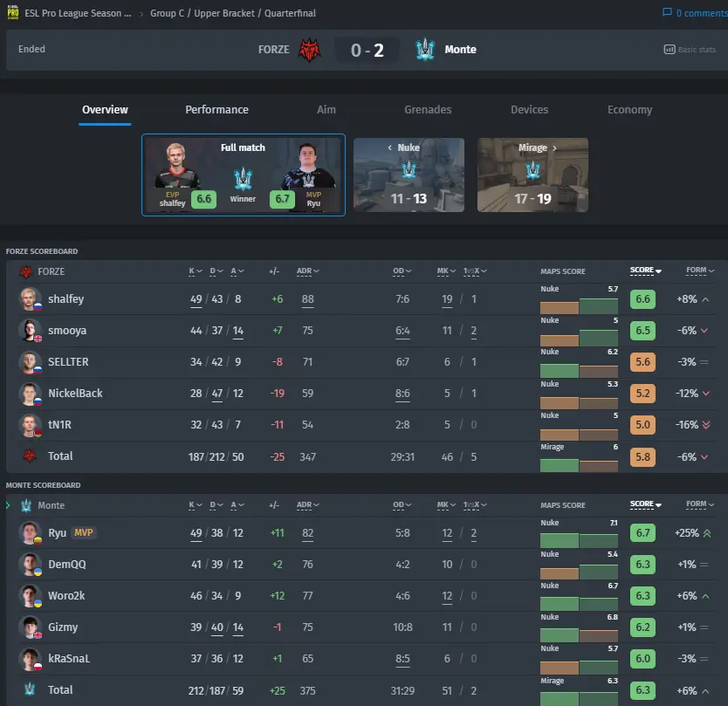Viewport: 728px width, 706px height.
Task: Open player kRaSnaL's name
Action: click(69, 659)
